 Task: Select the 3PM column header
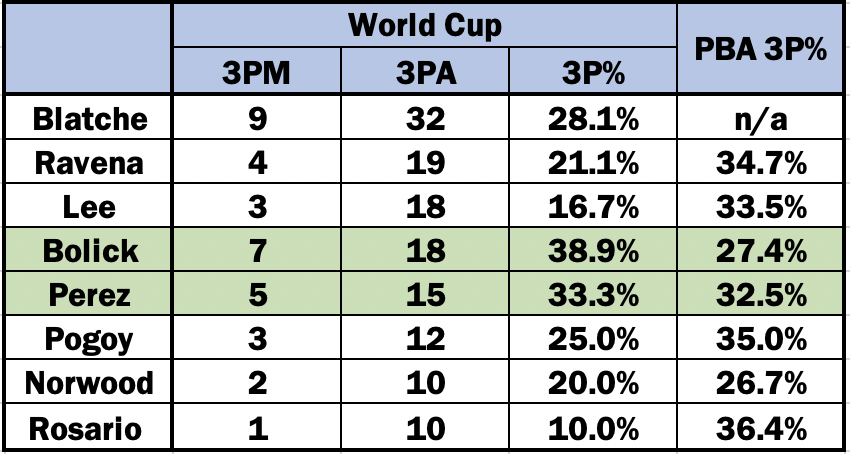256,71
